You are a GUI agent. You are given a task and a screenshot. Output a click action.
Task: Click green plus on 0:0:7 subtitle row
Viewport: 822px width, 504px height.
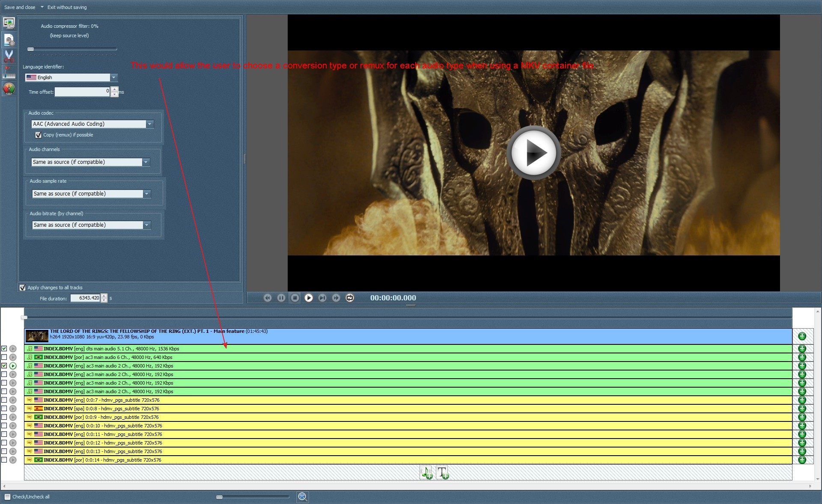pos(802,400)
